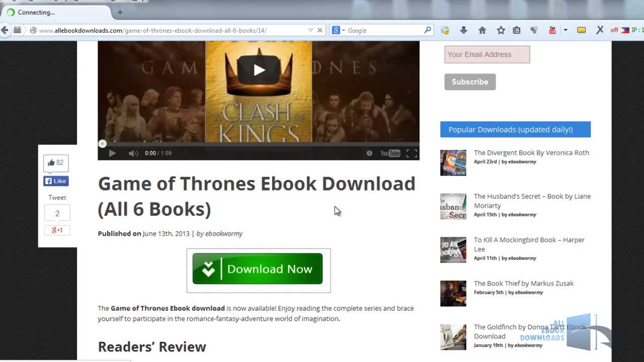Click the Subscribe button

[x=470, y=82]
